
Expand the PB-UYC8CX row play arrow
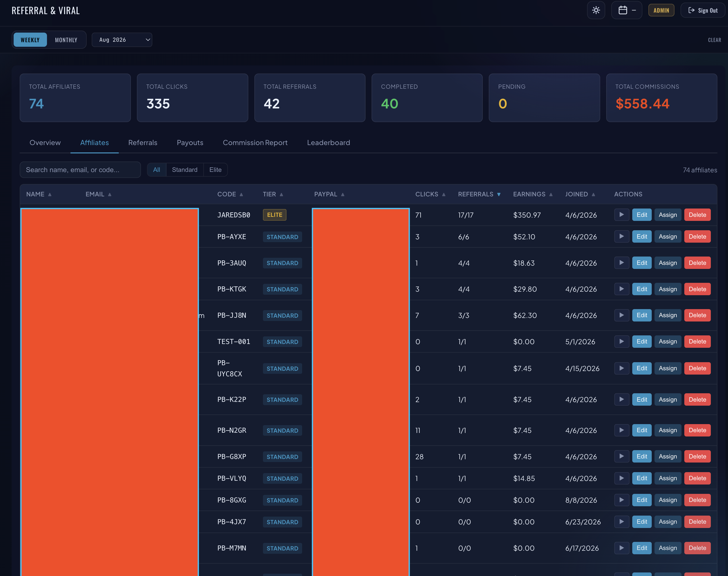(621, 368)
